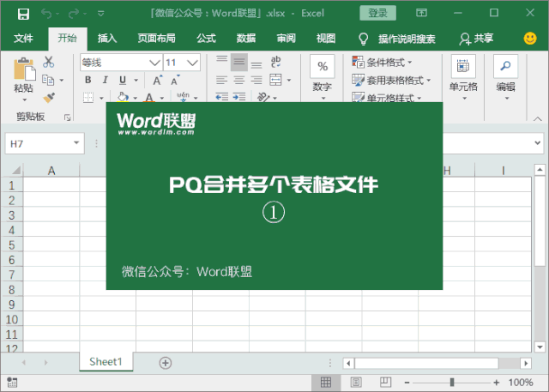
Task: Switch to the 审阅 ribbon tab
Action: point(286,38)
